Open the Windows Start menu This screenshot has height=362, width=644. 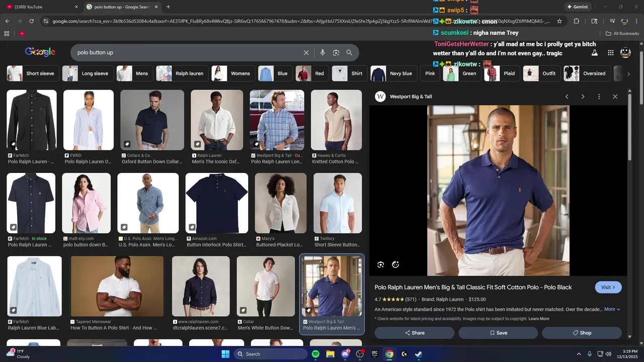225,354
